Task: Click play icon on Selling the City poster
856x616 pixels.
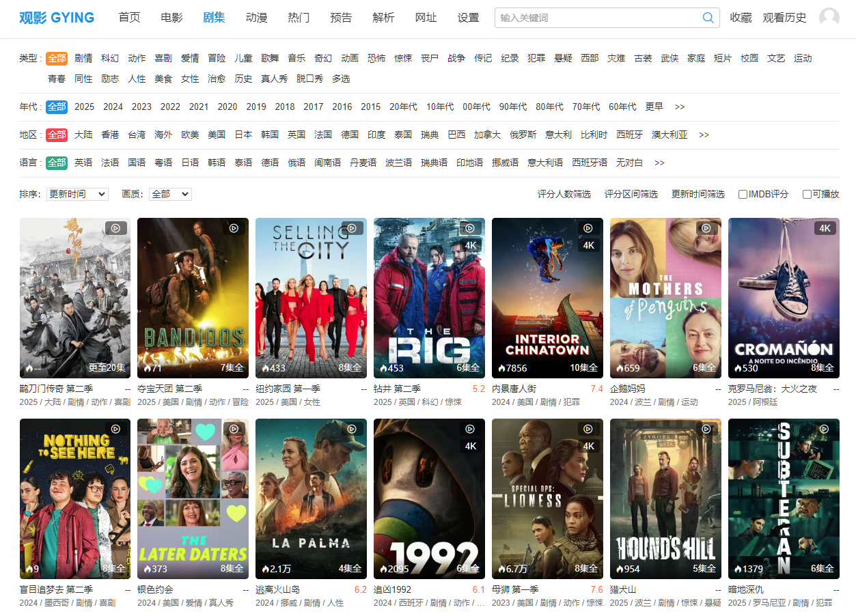Action: point(352,228)
